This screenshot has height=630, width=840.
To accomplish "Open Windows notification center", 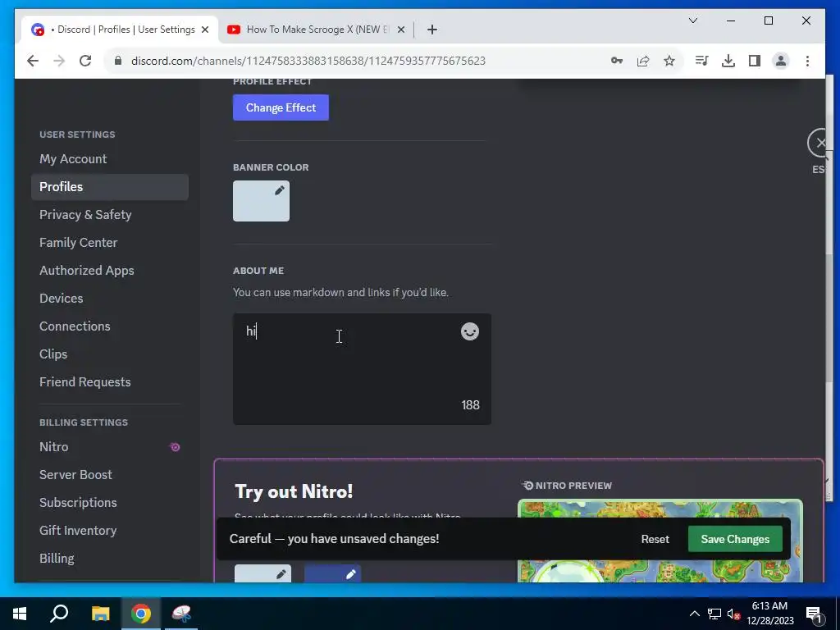I will (x=814, y=614).
